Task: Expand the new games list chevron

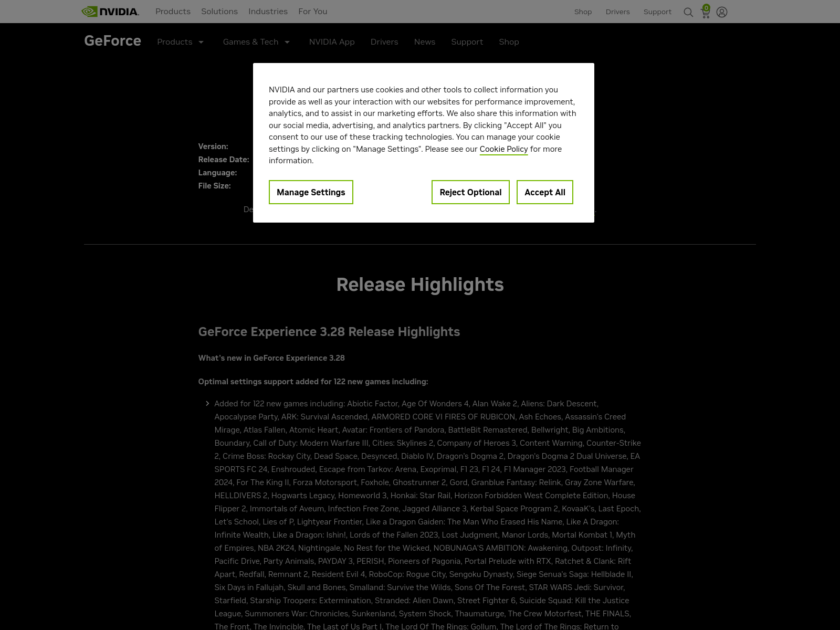Action: [207, 404]
